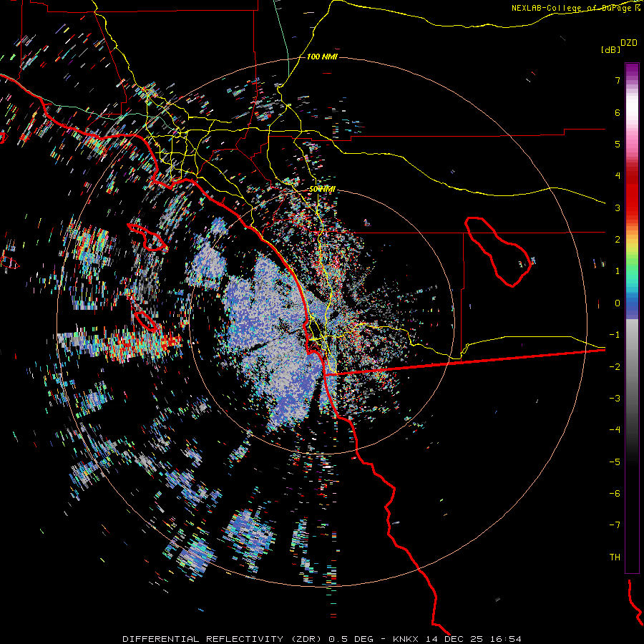
Task: Click the "0.5 DEG" elevation text
Action: click(351, 639)
